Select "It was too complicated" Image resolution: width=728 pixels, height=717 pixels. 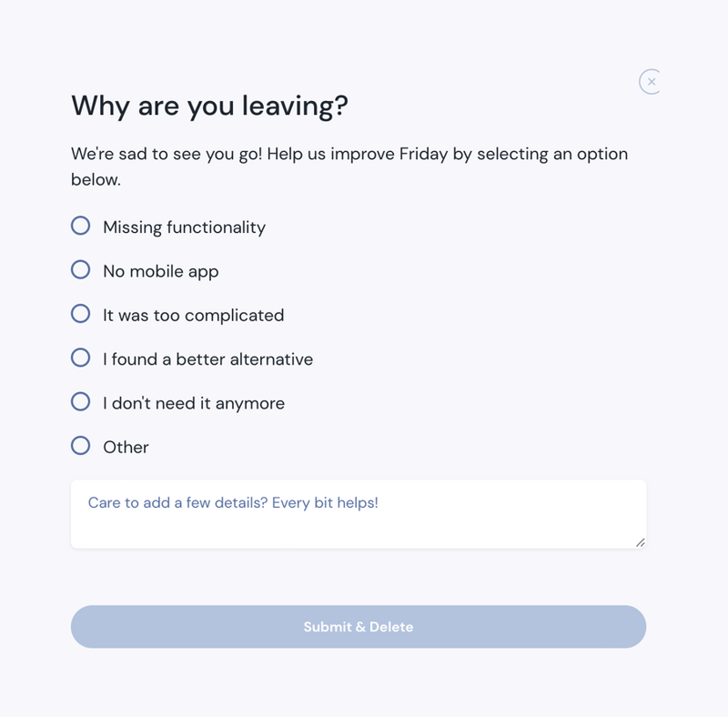[81, 314]
